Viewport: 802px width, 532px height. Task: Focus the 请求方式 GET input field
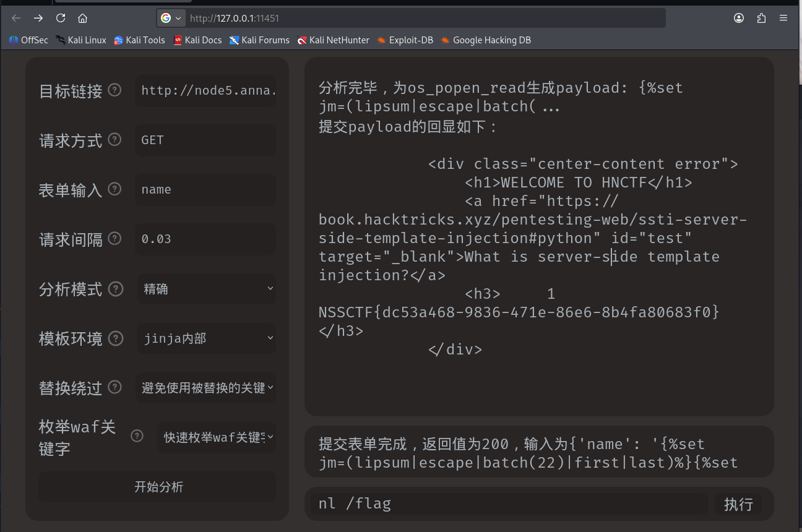click(x=206, y=140)
